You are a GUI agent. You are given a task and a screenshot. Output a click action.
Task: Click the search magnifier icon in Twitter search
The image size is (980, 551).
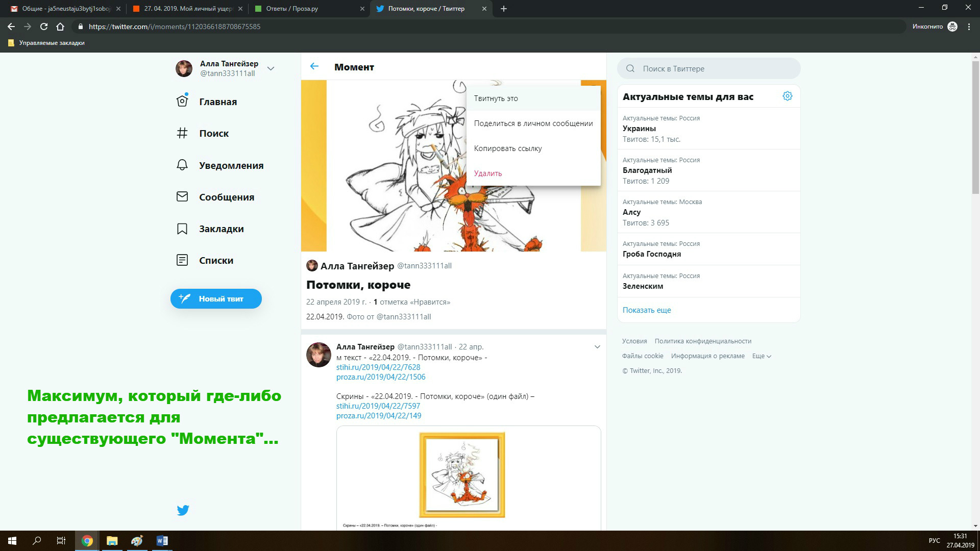pyautogui.click(x=630, y=68)
